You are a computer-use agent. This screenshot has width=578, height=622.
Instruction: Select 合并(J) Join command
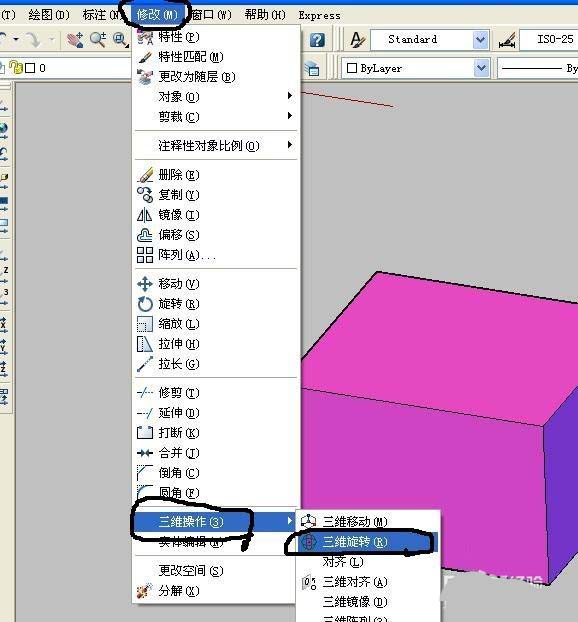[x=216, y=453]
